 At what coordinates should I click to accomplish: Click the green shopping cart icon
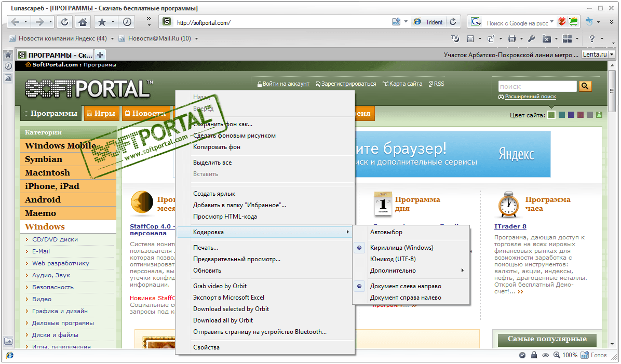pos(573,22)
